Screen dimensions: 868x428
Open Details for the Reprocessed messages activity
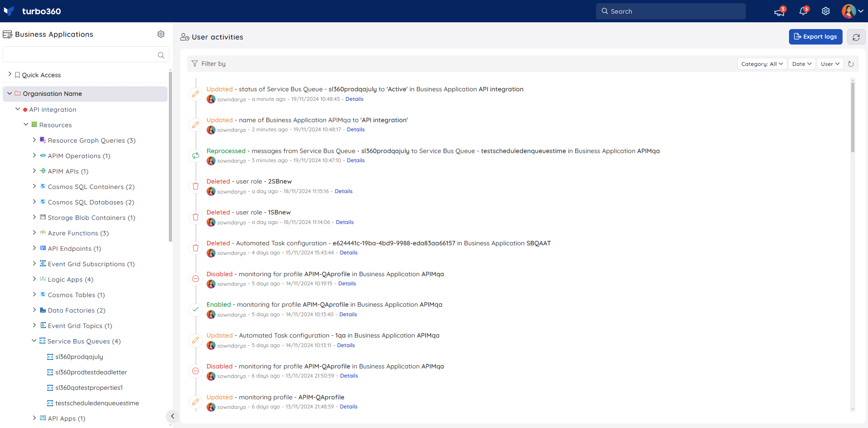(356, 160)
